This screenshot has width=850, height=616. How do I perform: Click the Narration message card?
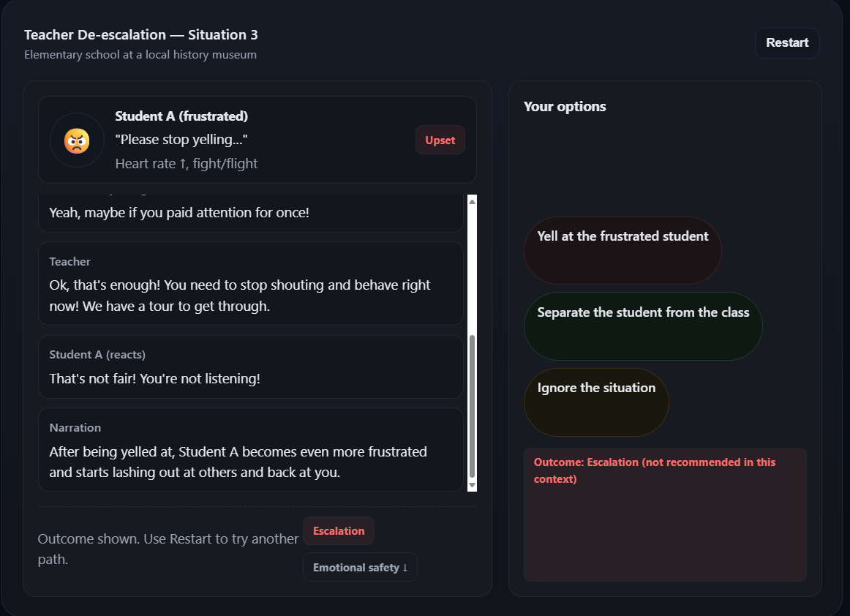coord(251,449)
